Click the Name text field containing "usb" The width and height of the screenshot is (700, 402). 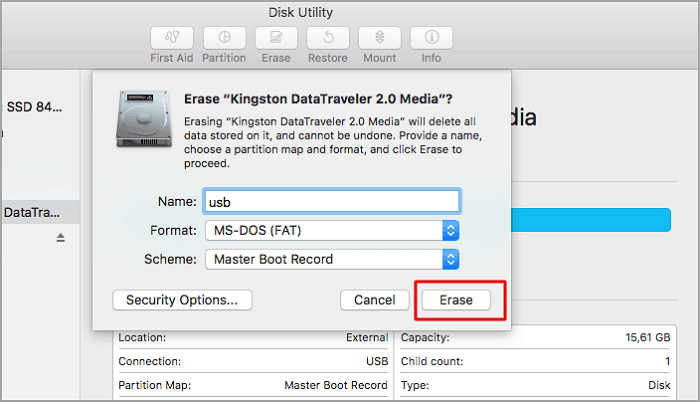(x=331, y=201)
